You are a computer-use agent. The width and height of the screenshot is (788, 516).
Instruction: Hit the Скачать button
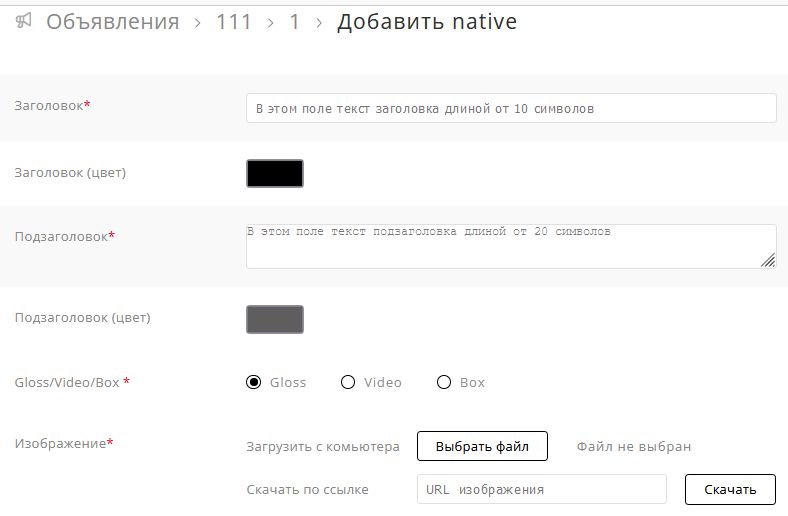click(x=730, y=489)
